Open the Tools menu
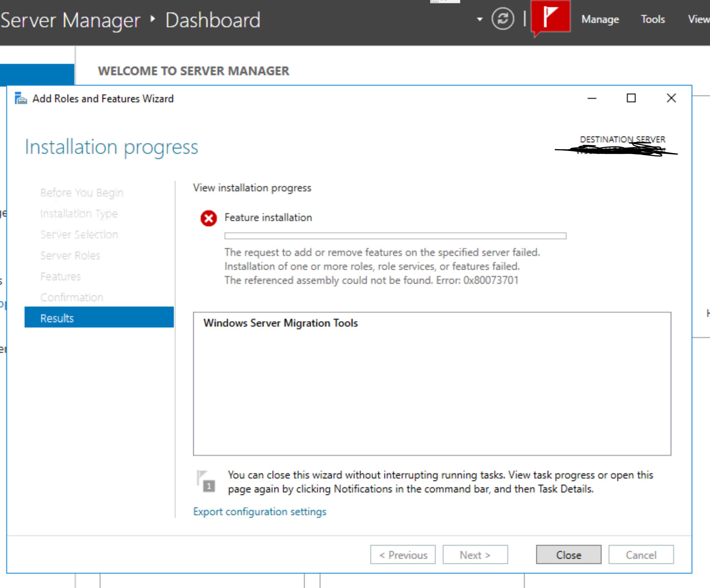Screen dimensions: 710x588 click(653, 19)
